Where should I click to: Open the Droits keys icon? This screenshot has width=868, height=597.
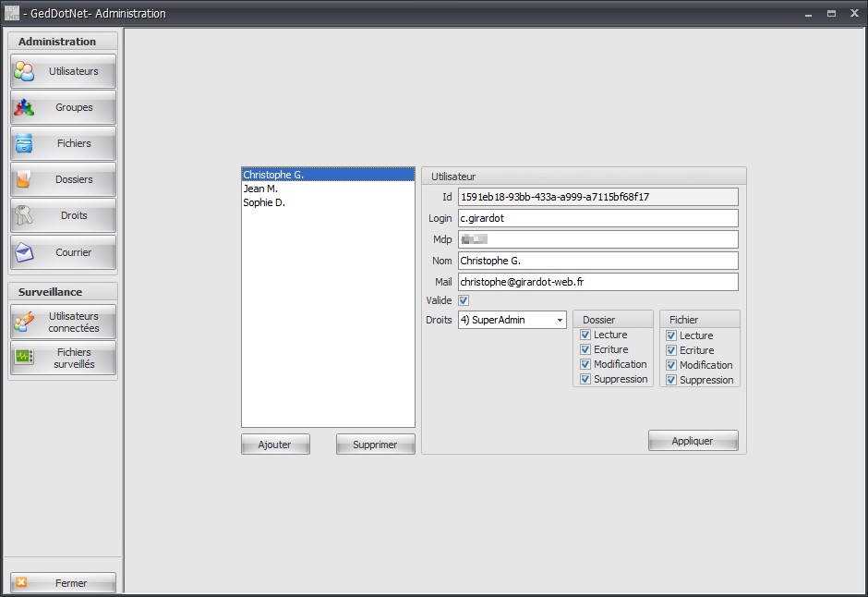tap(23, 215)
